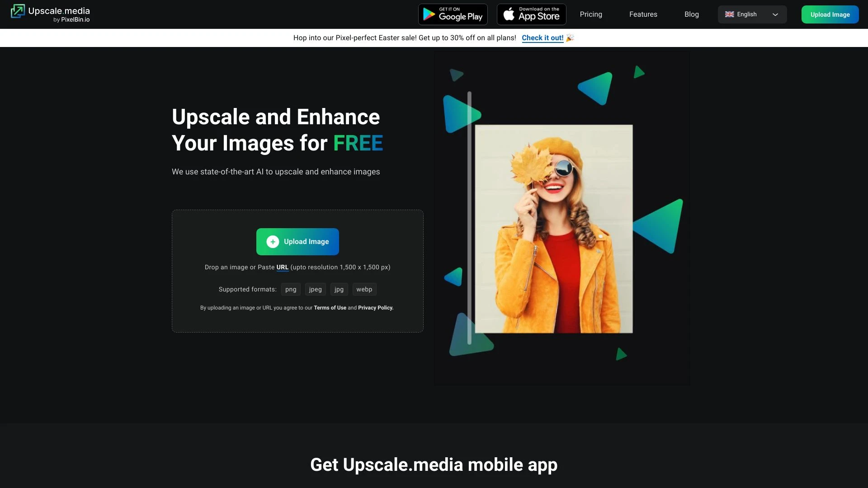868x488 pixels.
Task: Click the URL paste link
Action: pos(282,267)
